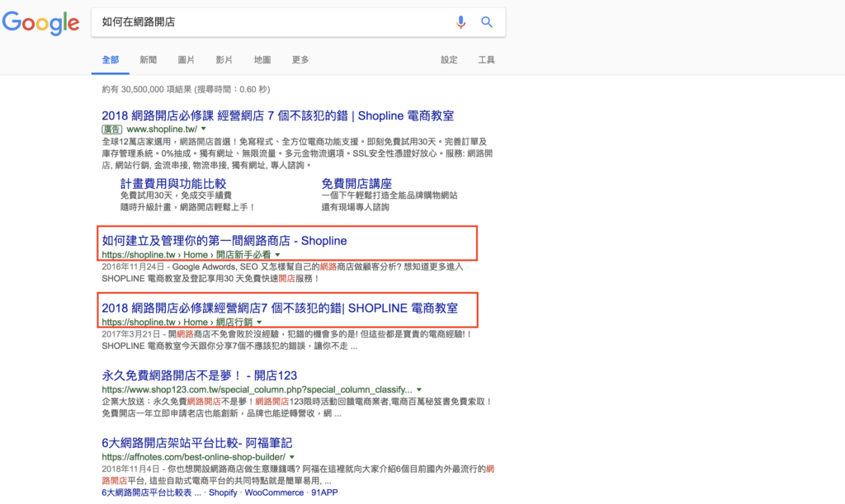Expand the arrow after 網店行銷 breadcrumb
This screenshot has height=504, width=845.
click(x=259, y=322)
